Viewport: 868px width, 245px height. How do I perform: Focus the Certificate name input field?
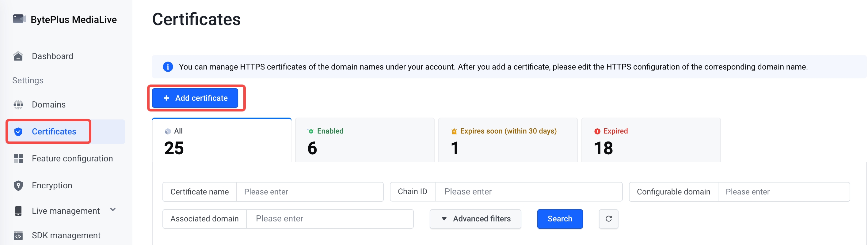click(310, 192)
